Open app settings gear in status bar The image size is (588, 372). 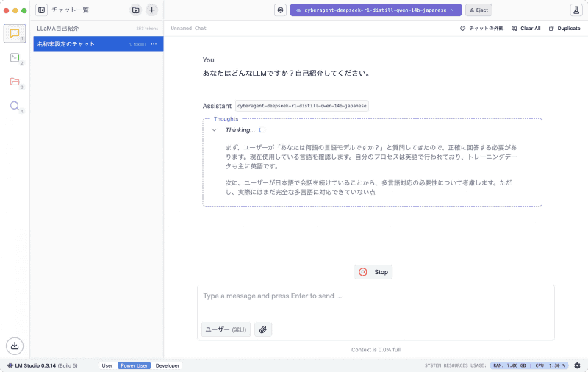[577, 365]
